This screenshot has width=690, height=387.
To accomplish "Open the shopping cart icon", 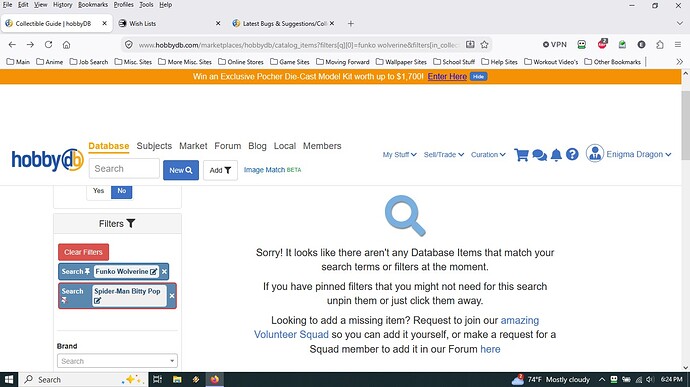I will [521, 155].
